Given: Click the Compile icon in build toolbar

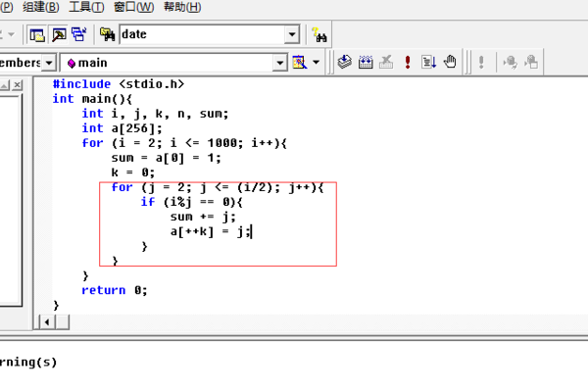Looking at the screenshot, I should click(x=345, y=63).
